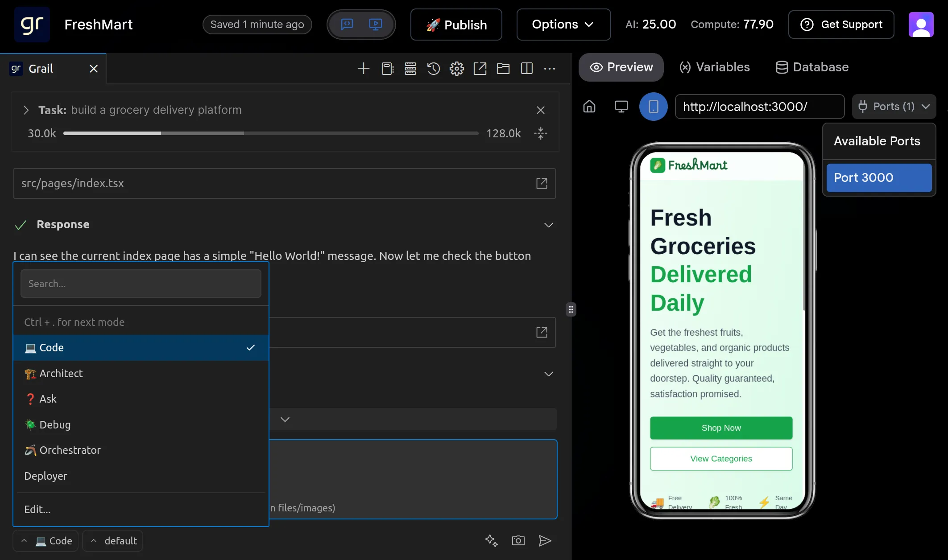Click the enhance prompt sparkle icon
This screenshot has width=948, height=560.
click(492, 541)
